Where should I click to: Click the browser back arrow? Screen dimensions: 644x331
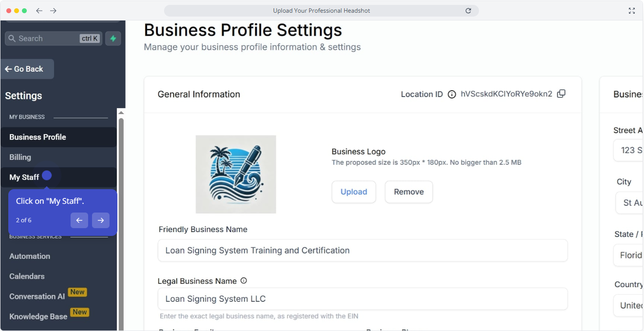click(39, 11)
